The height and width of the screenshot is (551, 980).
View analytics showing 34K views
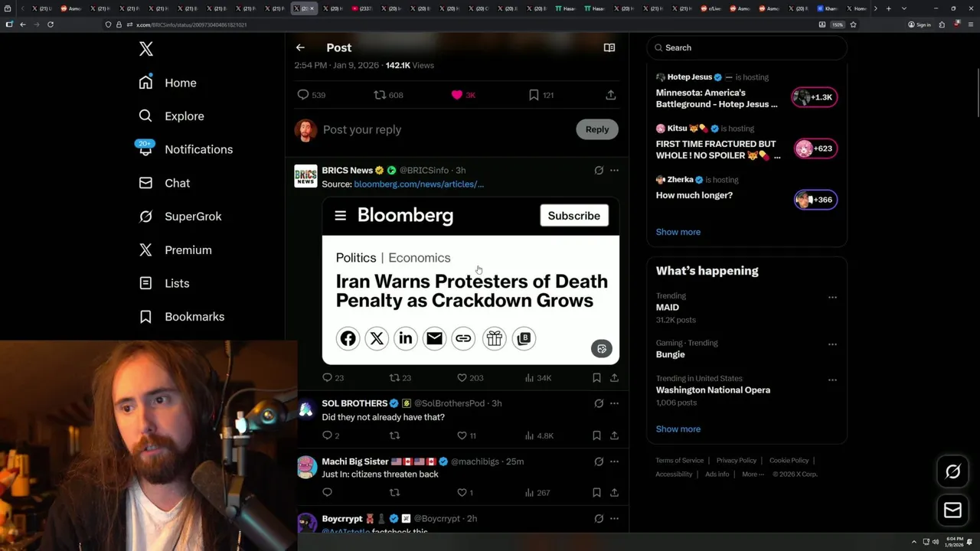click(538, 378)
